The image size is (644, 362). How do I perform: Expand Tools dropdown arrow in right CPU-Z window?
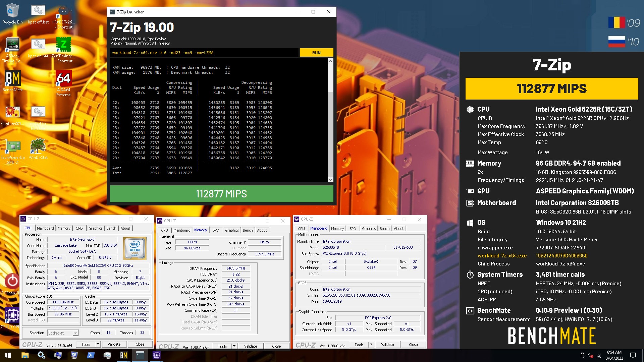[371, 345]
